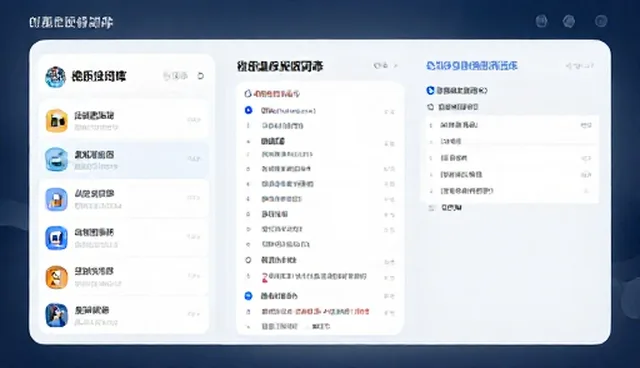Image resolution: width=640 pixels, height=368 pixels.
Task: Click blue circle icon with white lines in middle list
Action: tap(248, 296)
